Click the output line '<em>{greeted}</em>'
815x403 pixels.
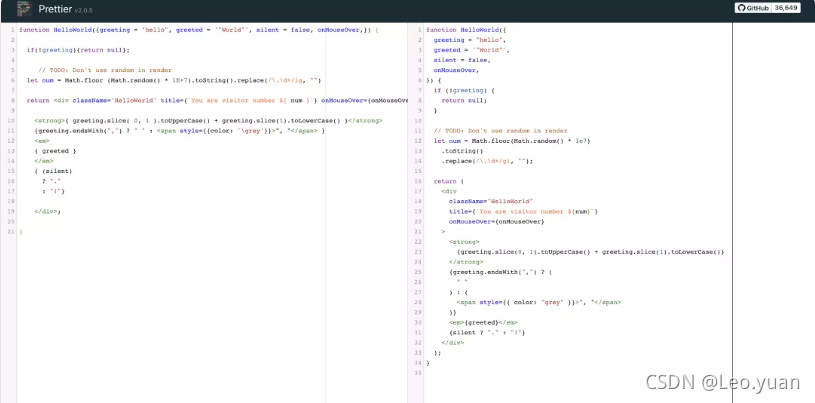click(483, 322)
